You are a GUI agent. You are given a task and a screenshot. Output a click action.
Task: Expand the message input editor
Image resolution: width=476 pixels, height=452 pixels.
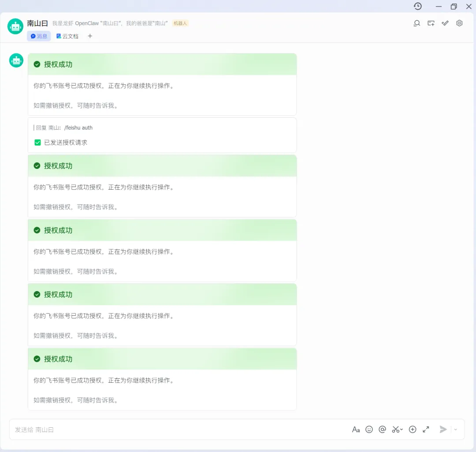click(426, 430)
